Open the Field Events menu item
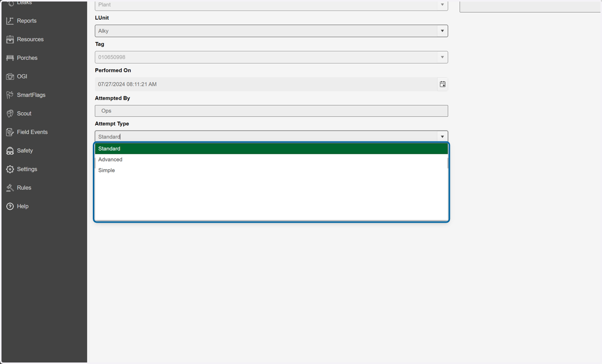The image size is (602, 364). pyautogui.click(x=32, y=132)
